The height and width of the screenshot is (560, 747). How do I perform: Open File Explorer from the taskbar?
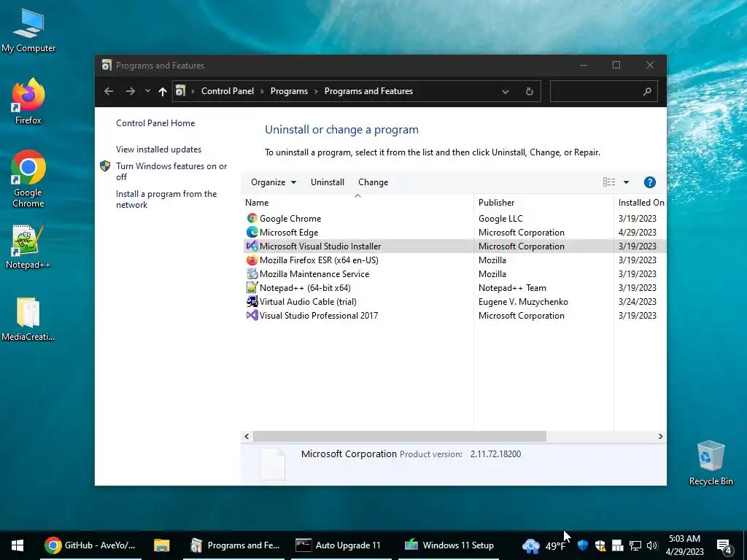point(161,545)
